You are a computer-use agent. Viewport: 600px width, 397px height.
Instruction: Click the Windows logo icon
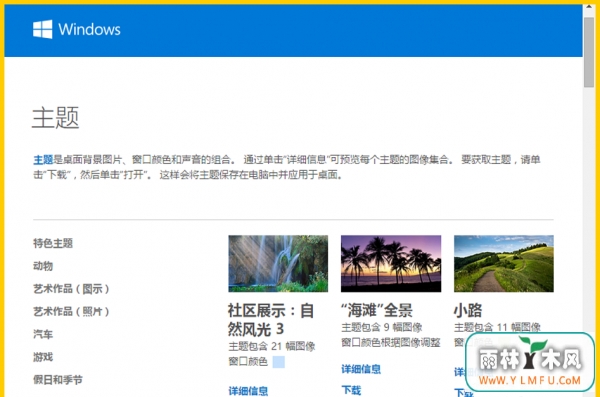(x=42, y=29)
